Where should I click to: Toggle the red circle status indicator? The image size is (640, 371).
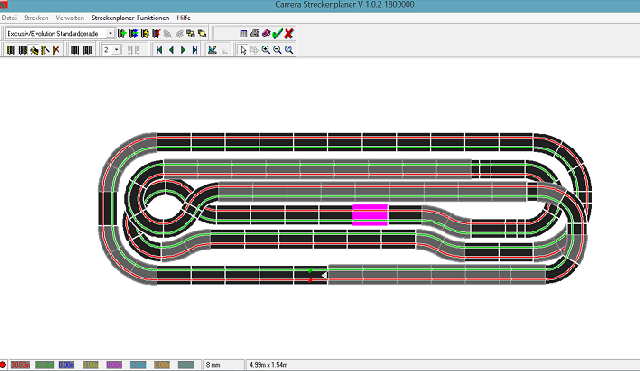[3, 364]
